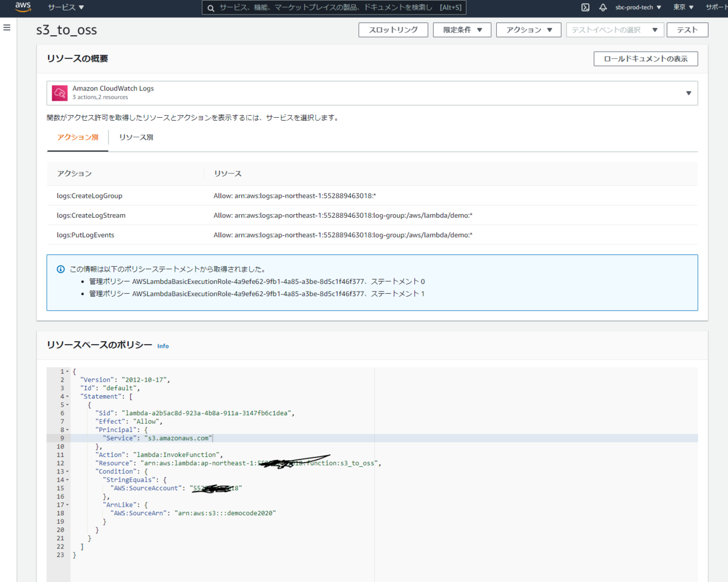Screen dimensions: 728x582
Task: Open the hamburger side navigation menu
Action: (x=7, y=28)
